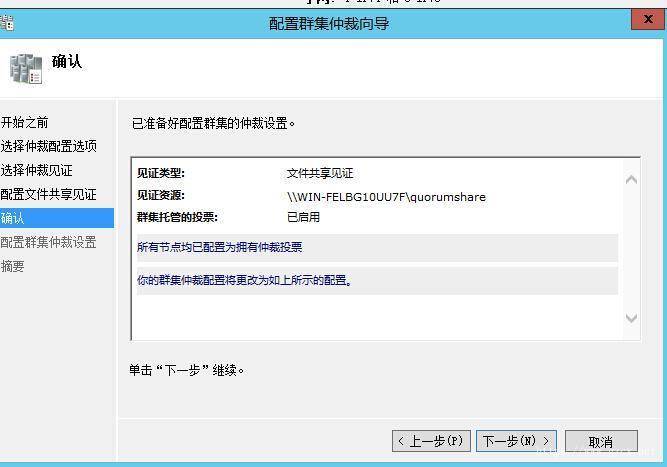Open the 选择仲裁见证 step
The image size is (667, 467).
tap(37, 171)
